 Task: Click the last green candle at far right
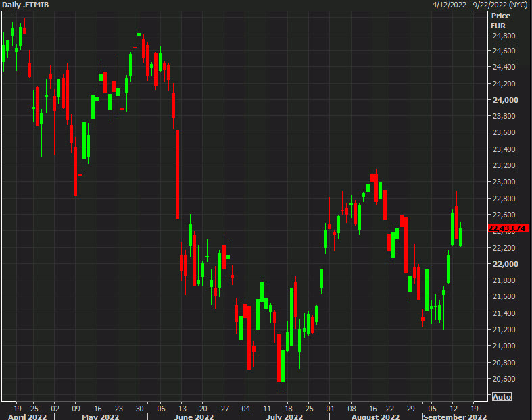(x=460, y=237)
